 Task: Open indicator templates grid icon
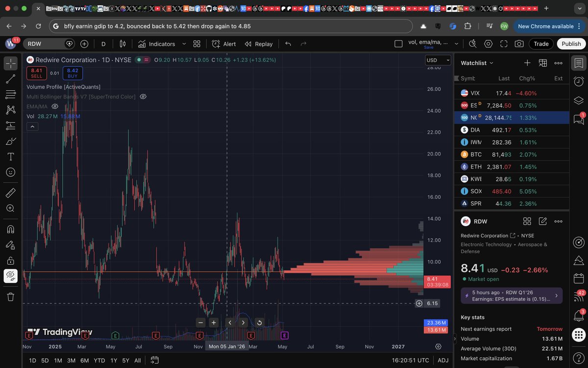[x=197, y=44]
